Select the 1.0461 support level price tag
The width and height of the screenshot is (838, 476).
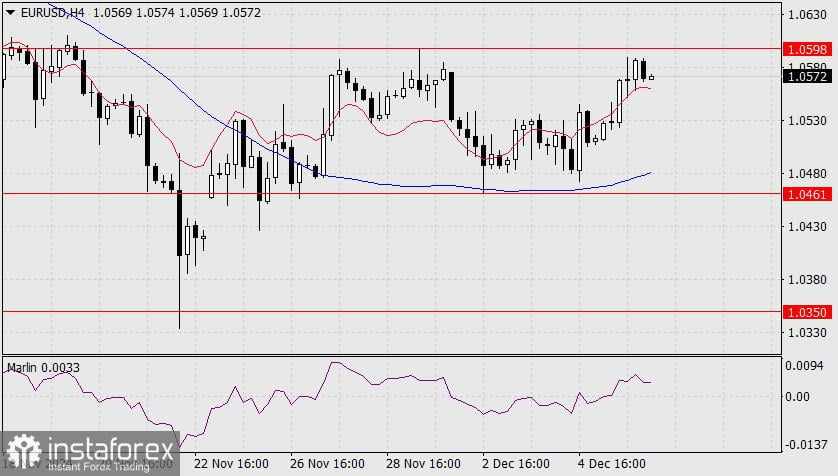pyautogui.click(x=808, y=194)
